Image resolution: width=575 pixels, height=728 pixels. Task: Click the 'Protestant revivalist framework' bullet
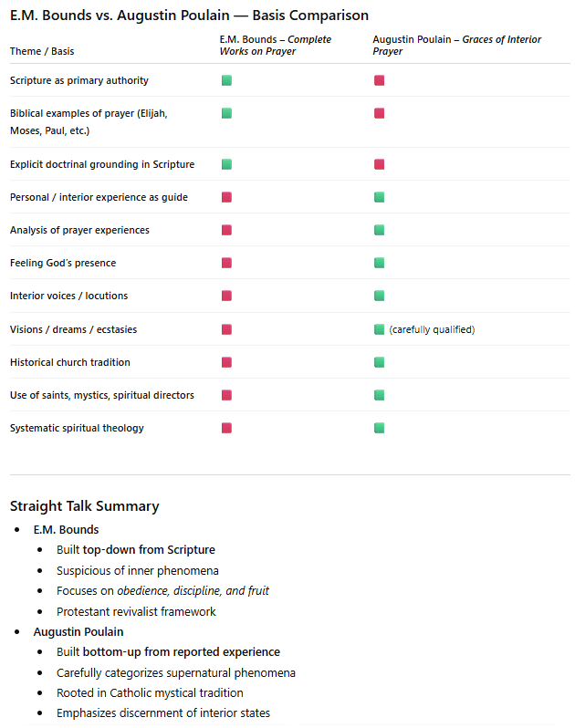tap(138, 612)
